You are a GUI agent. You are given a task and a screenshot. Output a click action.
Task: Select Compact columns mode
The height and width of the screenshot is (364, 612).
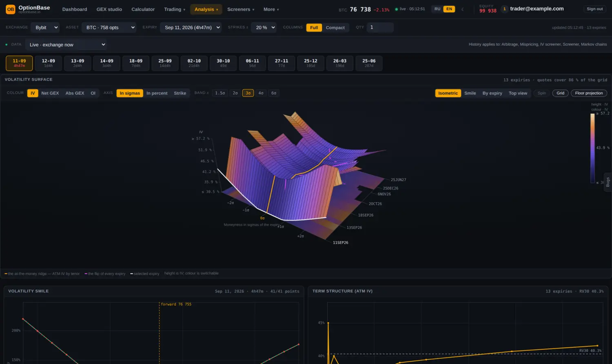[335, 28]
